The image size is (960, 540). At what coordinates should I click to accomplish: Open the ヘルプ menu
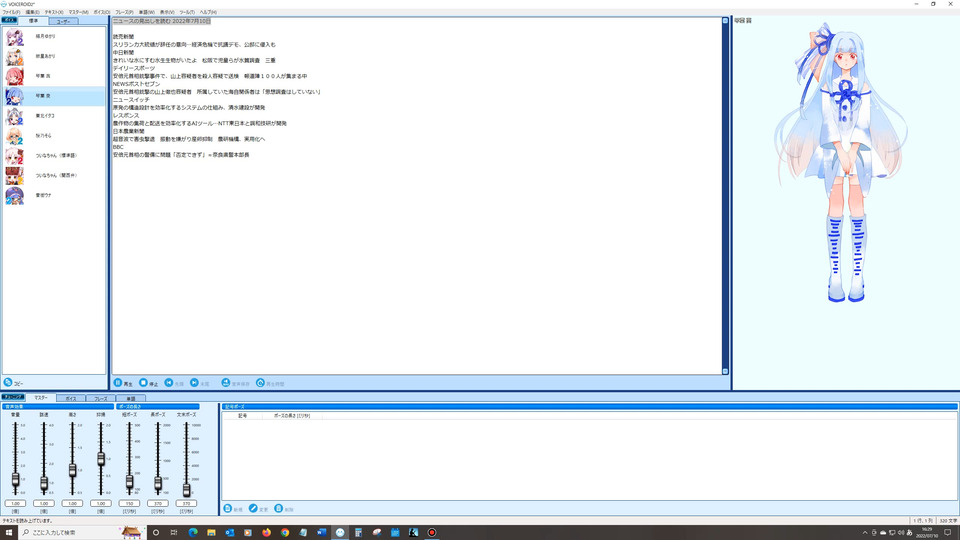[208, 12]
